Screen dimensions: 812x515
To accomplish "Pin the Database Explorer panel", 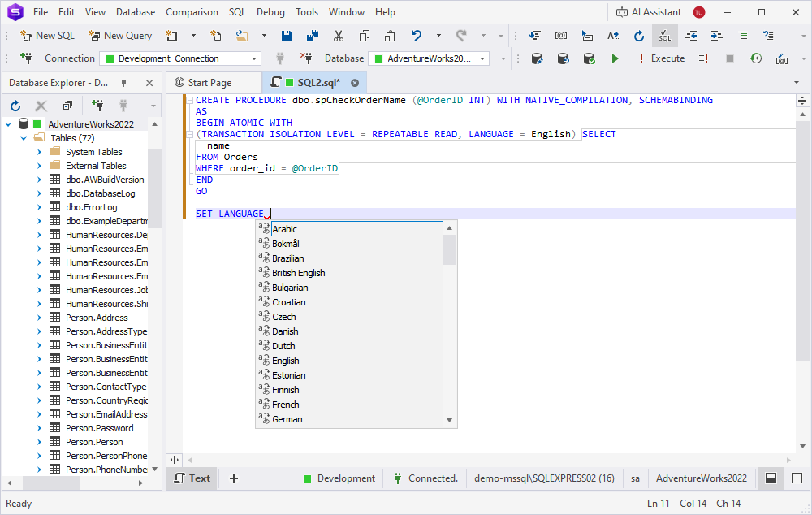I will (x=124, y=82).
